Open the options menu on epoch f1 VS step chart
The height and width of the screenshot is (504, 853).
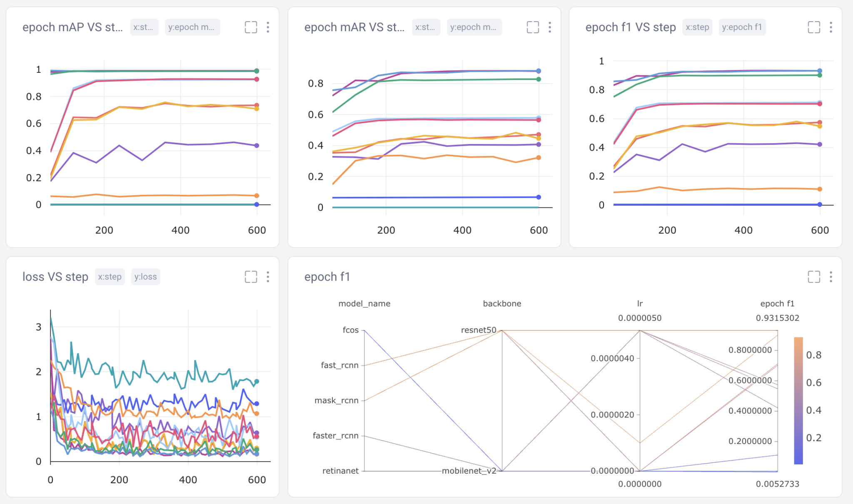click(831, 27)
